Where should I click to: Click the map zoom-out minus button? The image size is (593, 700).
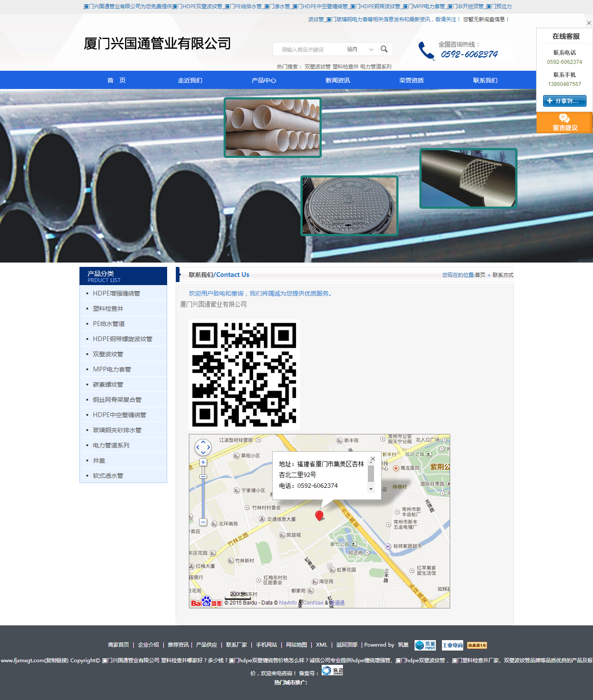(x=203, y=522)
